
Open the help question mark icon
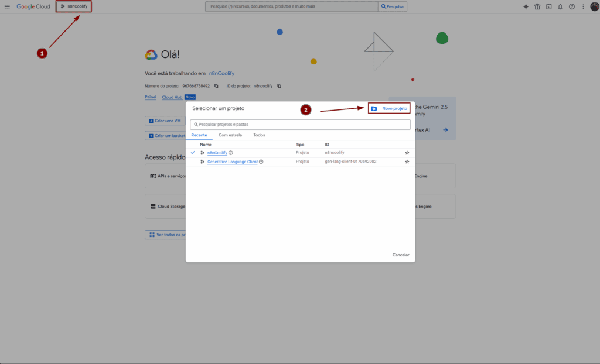(x=572, y=6)
